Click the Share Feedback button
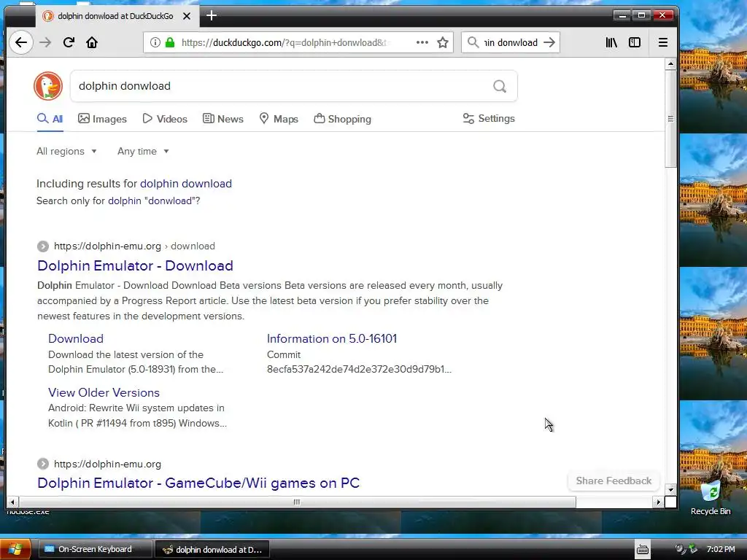This screenshot has height=560, width=747. click(614, 481)
